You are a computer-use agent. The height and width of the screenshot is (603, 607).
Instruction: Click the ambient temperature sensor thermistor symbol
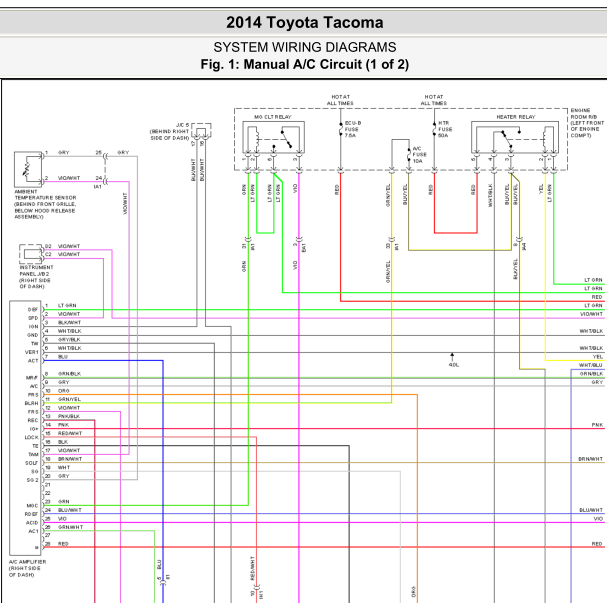pos(28,170)
